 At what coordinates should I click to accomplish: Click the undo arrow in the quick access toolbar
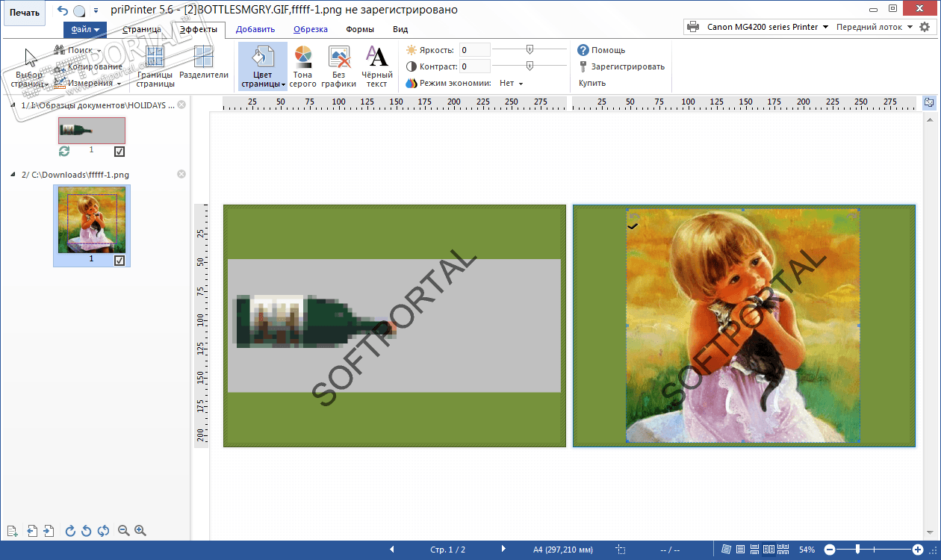pos(63,10)
